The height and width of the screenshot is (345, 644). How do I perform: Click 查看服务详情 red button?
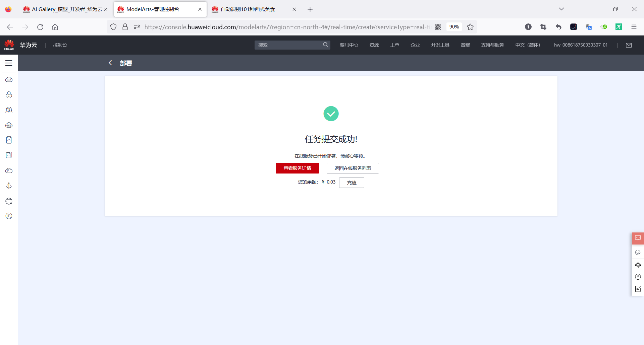click(x=297, y=168)
